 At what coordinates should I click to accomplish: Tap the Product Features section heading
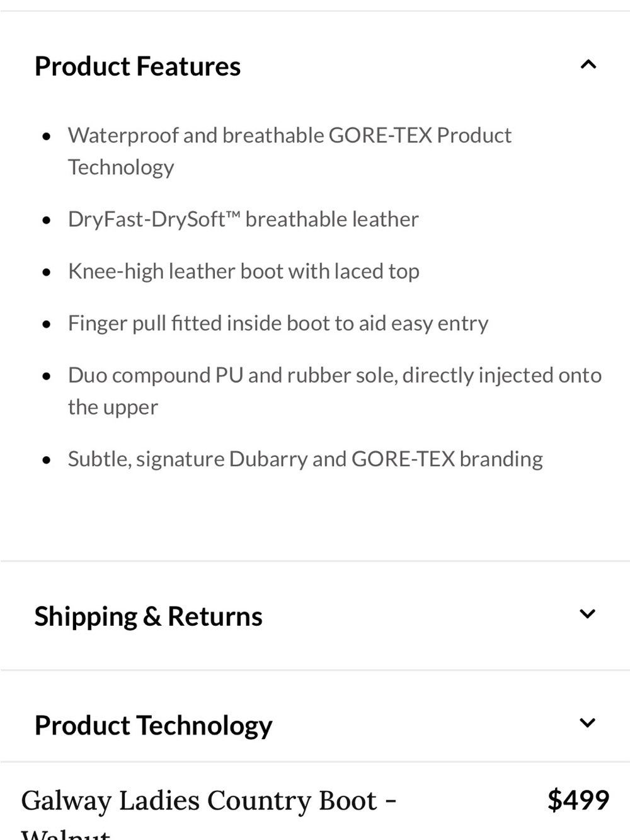point(137,66)
